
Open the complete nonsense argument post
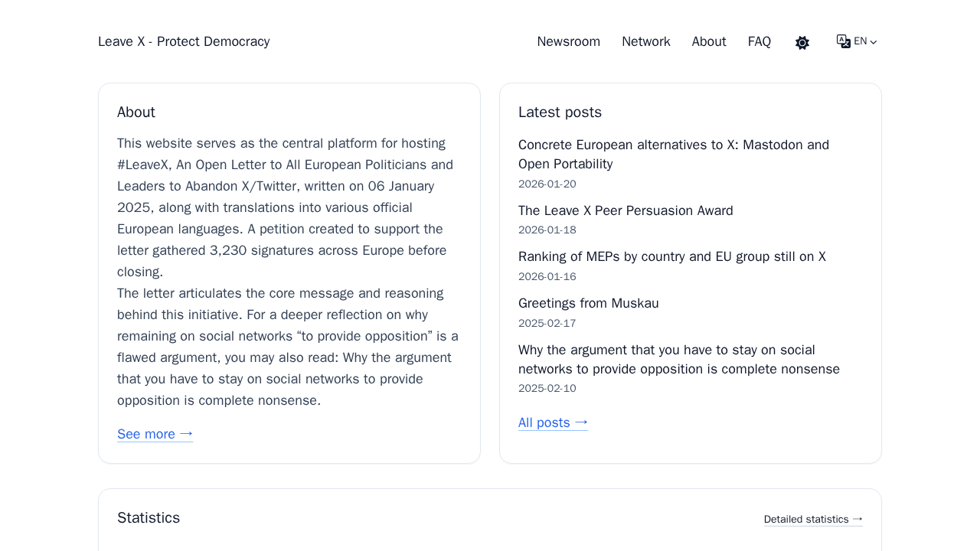coord(679,360)
